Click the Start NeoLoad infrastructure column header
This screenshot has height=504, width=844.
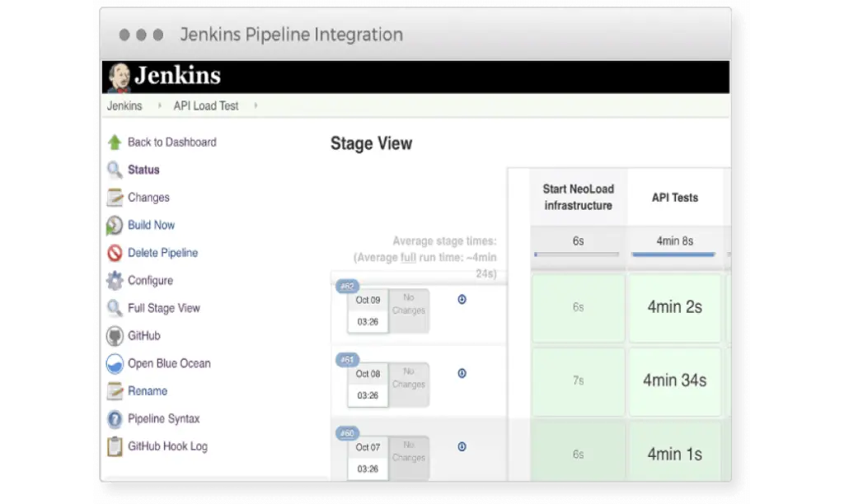[578, 197]
